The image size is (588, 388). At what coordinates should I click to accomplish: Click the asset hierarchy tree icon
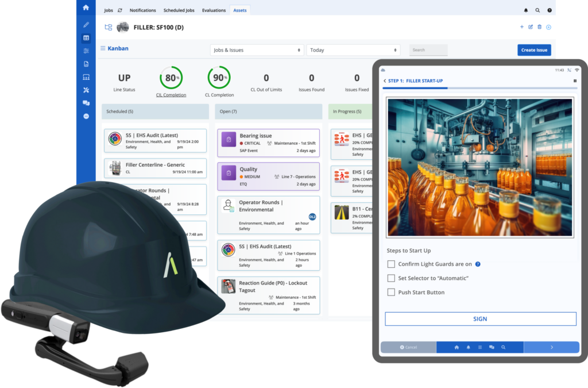109,27
